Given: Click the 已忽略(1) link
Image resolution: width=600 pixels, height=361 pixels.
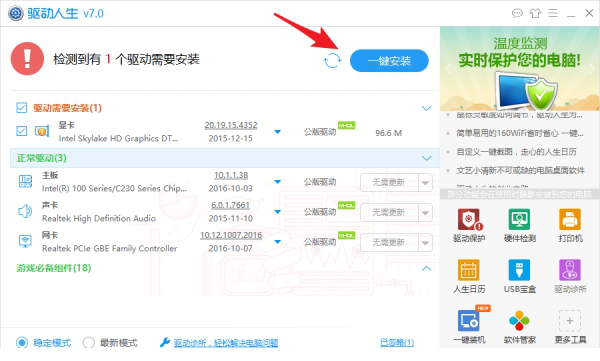Looking at the screenshot, I should pos(397,342).
